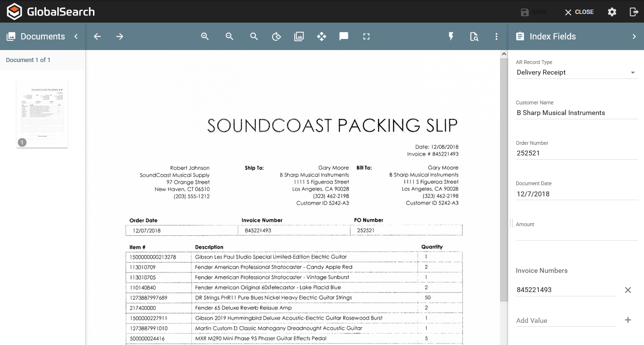The image size is (644, 345).
Task: Collapse the Index Fields panel
Action: pos(634,37)
